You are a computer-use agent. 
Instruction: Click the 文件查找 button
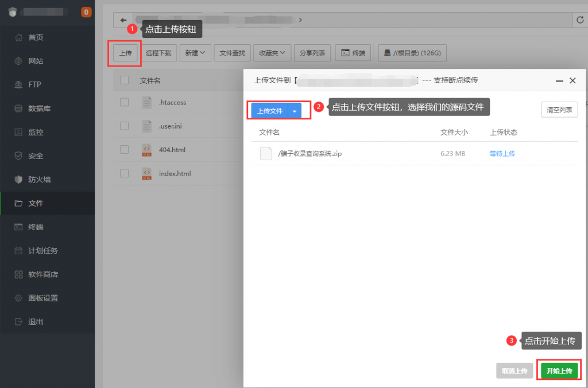[232, 53]
